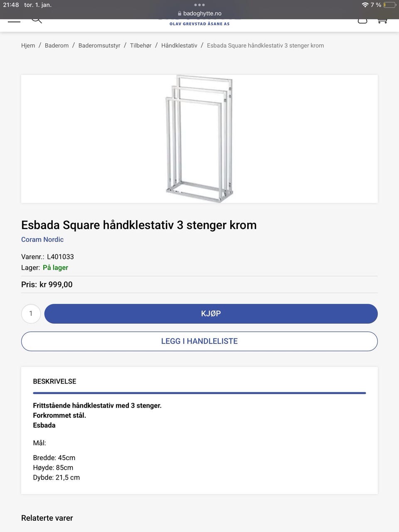Click the KJØP buy button
Viewport: 399px width, 532px height.
211,314
